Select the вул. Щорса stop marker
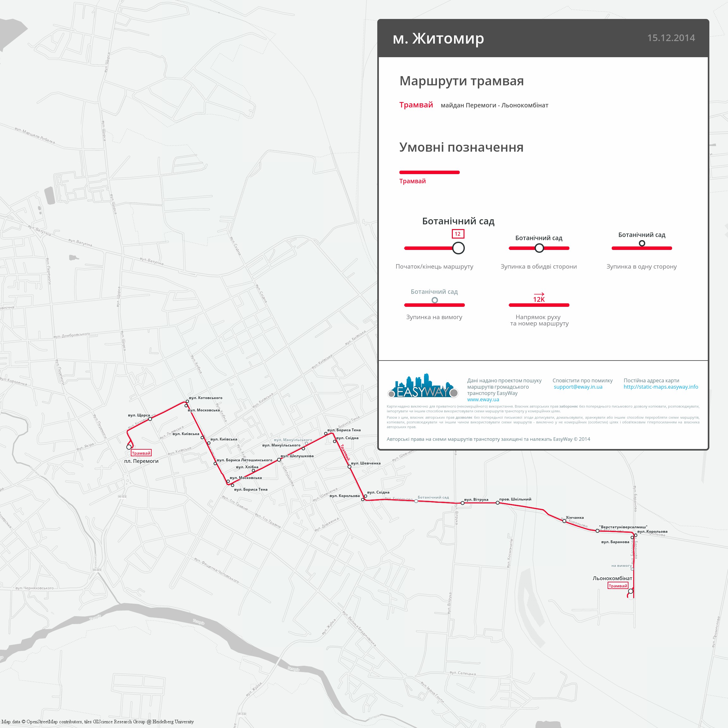The width and height of the screenshot is (728, 728). [150, 419]
